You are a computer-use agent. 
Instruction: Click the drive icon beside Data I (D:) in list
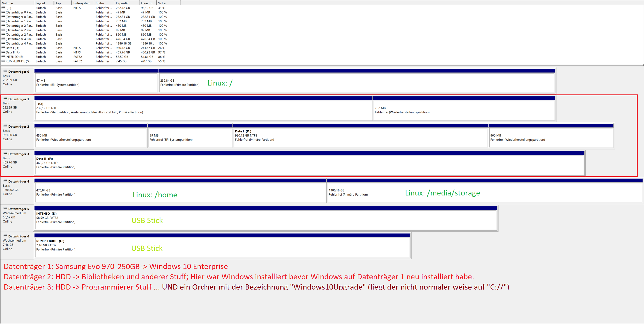coord(3,48)
